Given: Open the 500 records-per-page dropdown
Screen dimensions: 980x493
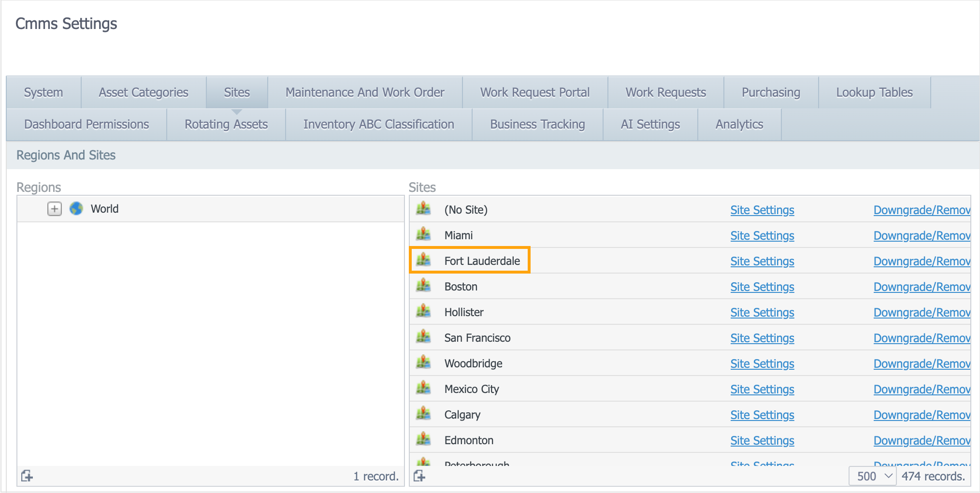Looking at the screenshot, I should (x=873, y=476).
